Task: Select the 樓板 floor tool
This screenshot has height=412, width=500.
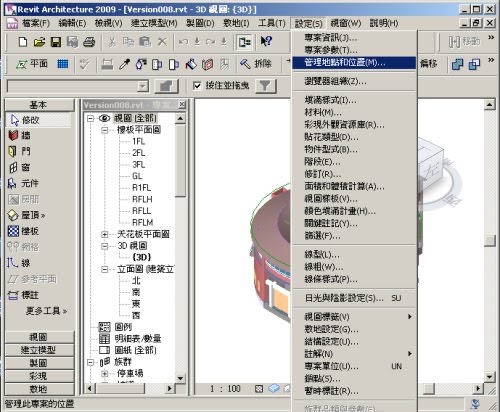Action: click(x=23, y=231)
